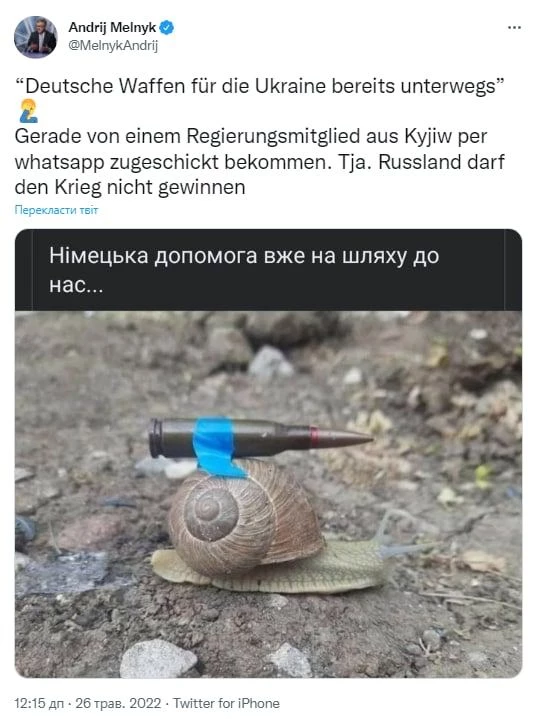The width and height of the screenshot is (537, 719).
Task: Open the Andrij Melnyk display name link
Action: click(112, 28)
